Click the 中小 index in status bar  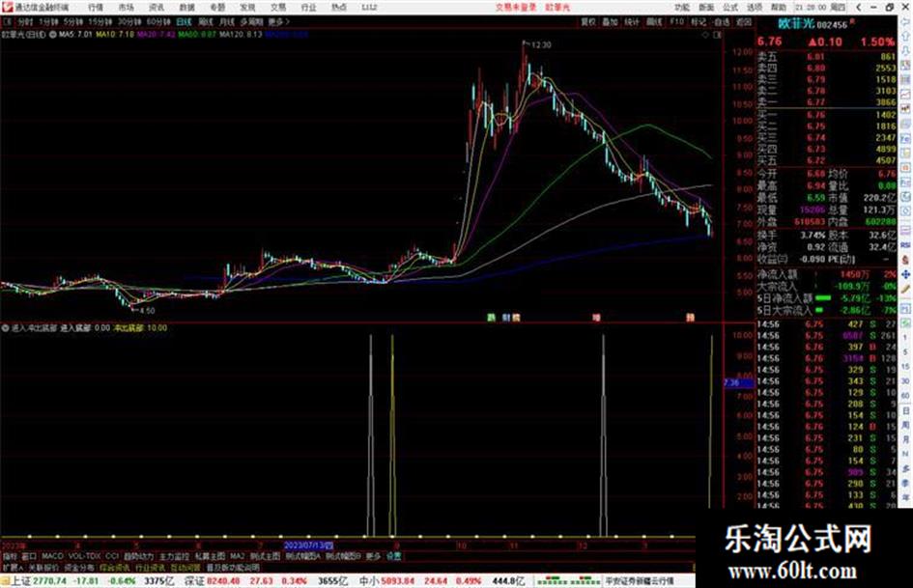368,581
